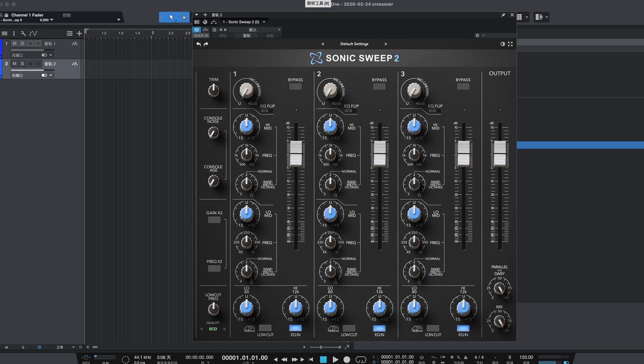The image size is (644, 364).
Task: Click the undo arrow in plugin header
Action: [199, 44]
